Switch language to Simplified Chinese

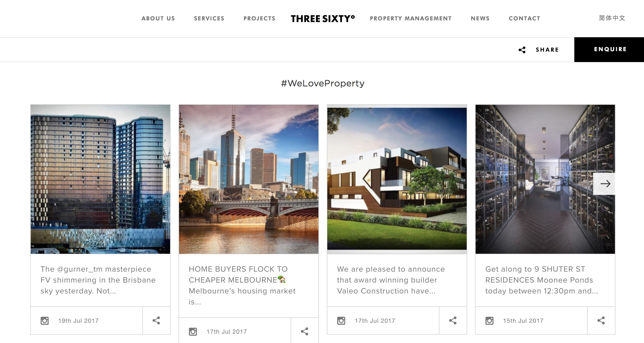612,18
